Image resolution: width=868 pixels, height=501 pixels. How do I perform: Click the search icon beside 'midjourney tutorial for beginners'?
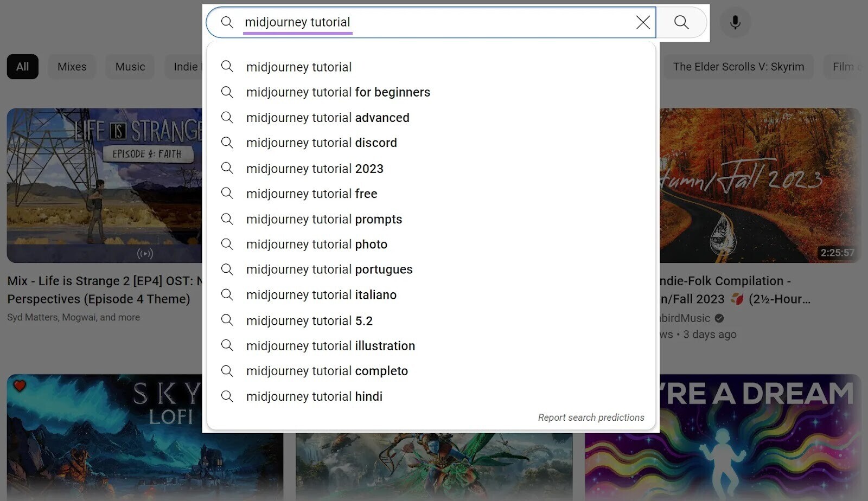[227, 92]
